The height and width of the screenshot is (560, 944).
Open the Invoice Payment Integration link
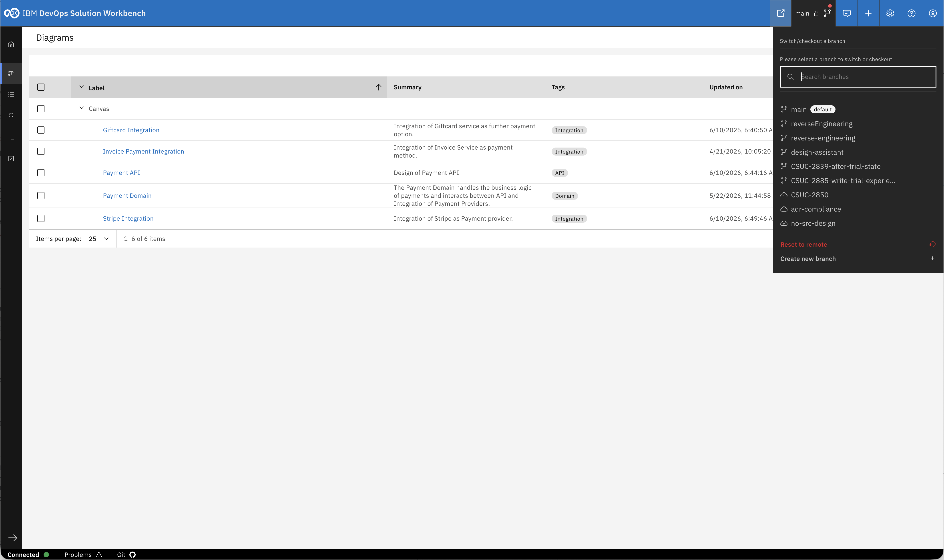[x=143, y=151]
